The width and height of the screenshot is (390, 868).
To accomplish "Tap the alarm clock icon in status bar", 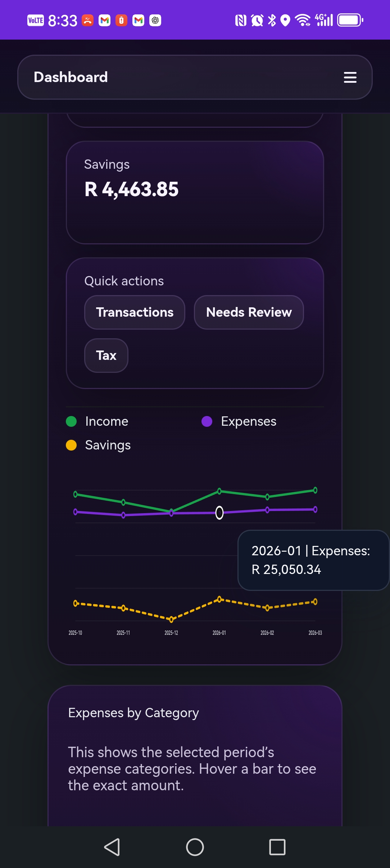I will (256, 19).
